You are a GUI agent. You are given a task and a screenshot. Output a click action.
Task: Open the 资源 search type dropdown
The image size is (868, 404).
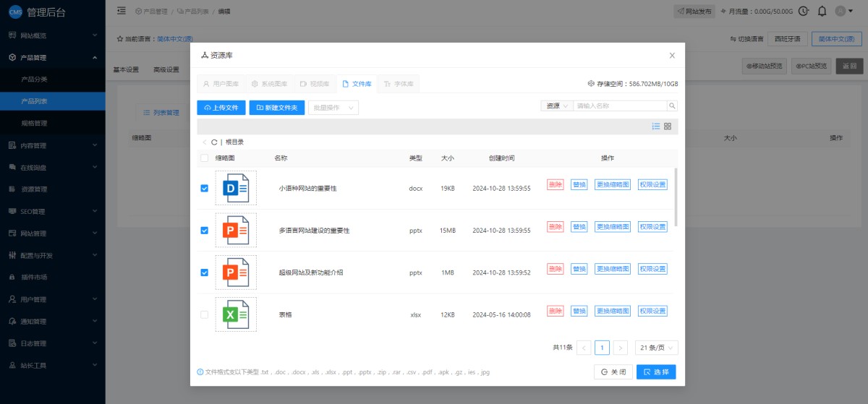pos(557,106)
